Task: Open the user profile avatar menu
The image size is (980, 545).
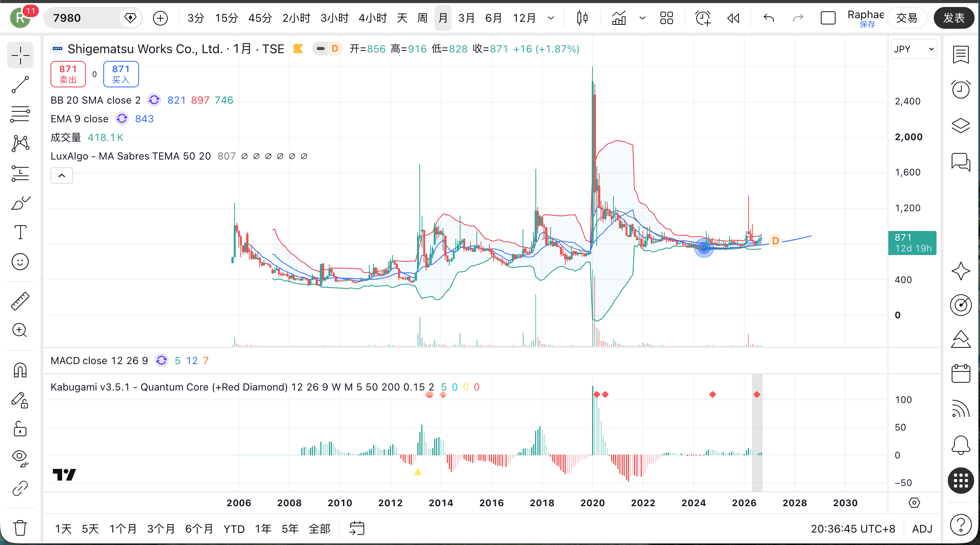Action: (20, 18)
